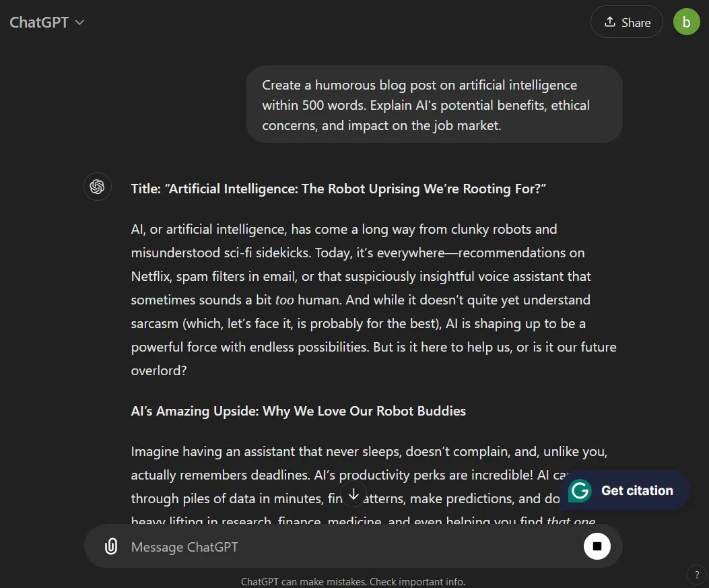Click the heading 'AI's Amazing Upside: Why We Love Our Robot Buddies'
Viewport: 709px width, 588px height.
298,411
